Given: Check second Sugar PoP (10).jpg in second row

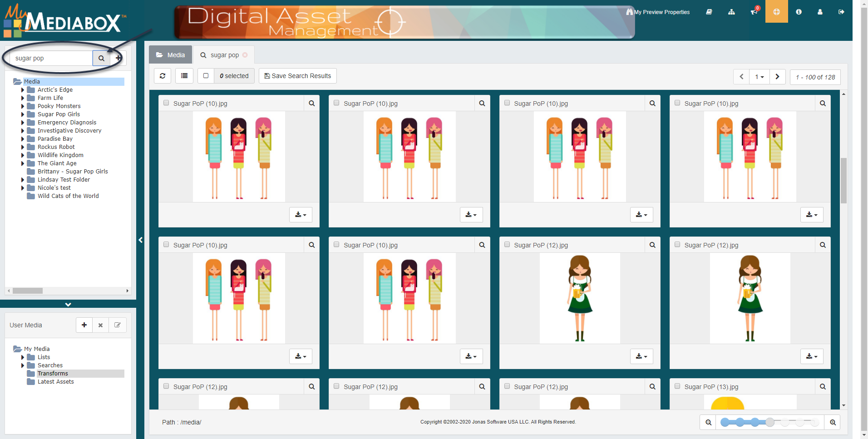Looking at the screenshot, I should [x=336, y=245].
